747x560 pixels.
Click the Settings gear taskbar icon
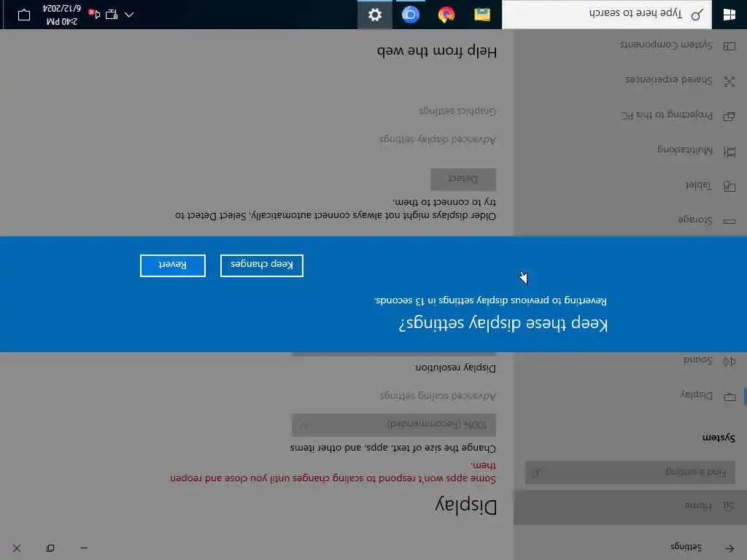coord(375,15)
